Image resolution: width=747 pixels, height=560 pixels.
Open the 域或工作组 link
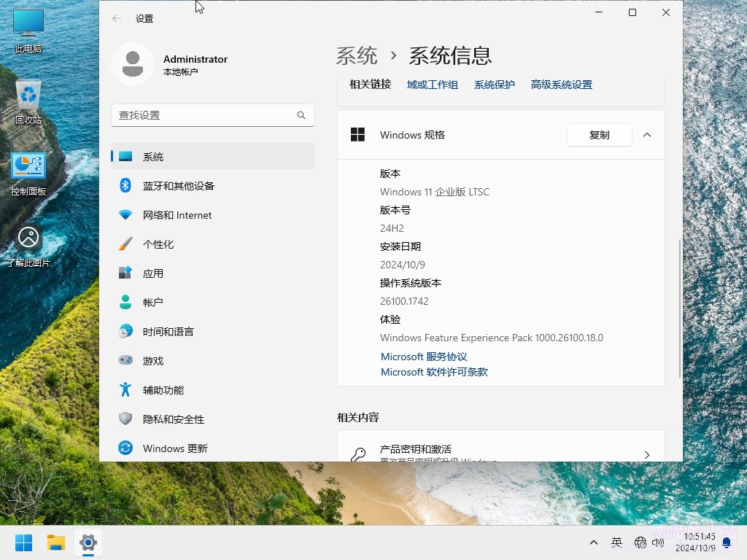(433, 85)
